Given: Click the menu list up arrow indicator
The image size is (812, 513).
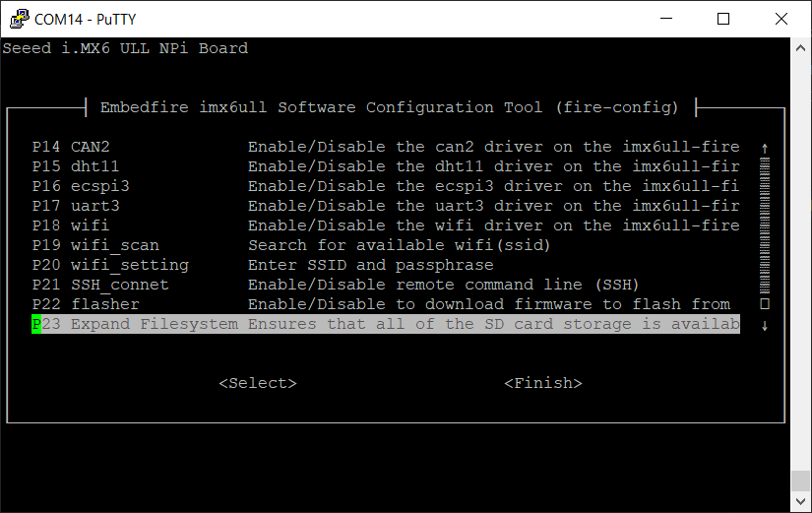Looking at the screenshot, I should 765,149.
